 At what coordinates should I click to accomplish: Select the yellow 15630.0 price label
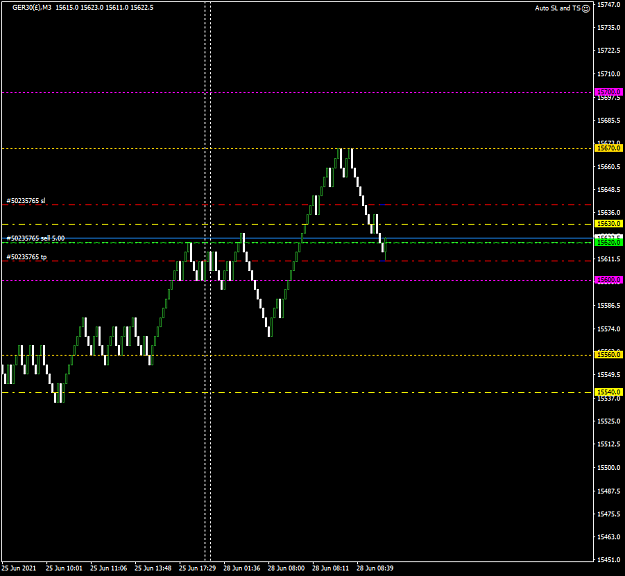point(608,224)
